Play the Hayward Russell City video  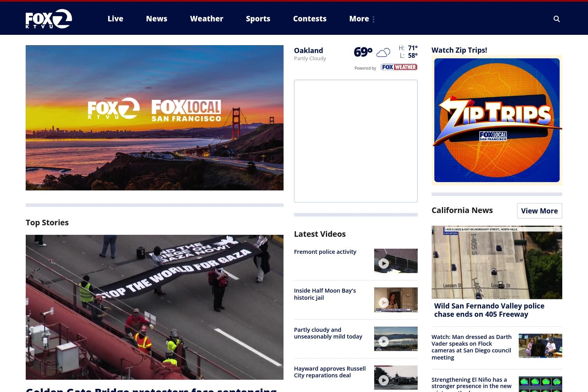(396, 378)
